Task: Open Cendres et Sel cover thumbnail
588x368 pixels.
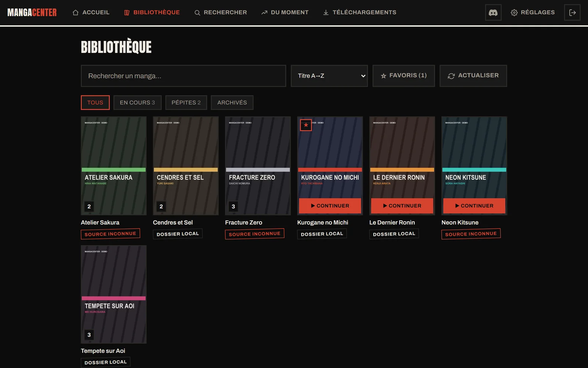Action: pos(186,166)
